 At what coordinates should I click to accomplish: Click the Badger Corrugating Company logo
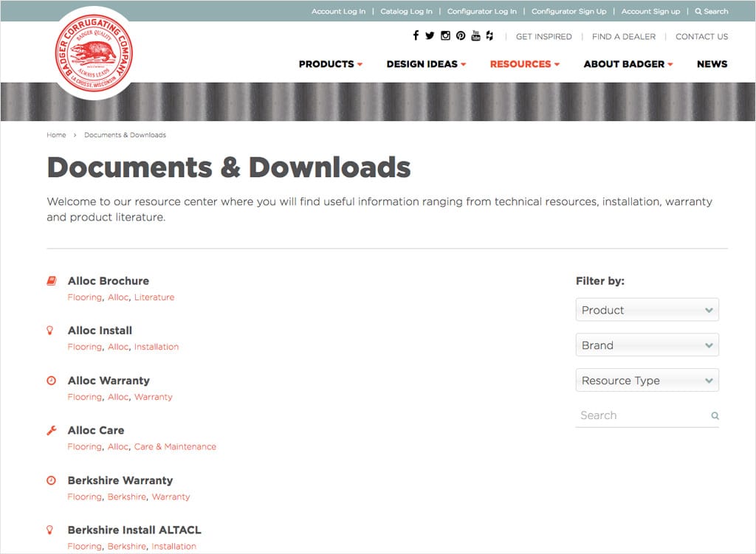94,53
